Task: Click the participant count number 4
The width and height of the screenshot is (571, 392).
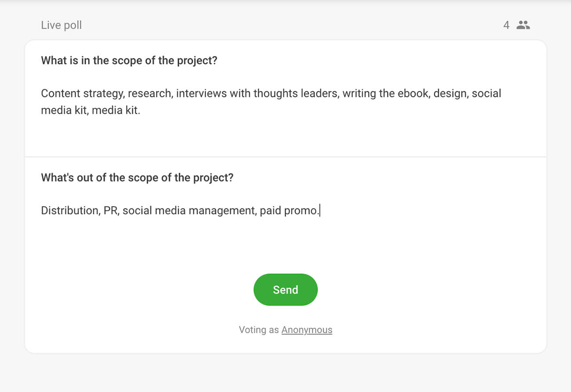Action: pyautogui.click(x=506, y=25)
